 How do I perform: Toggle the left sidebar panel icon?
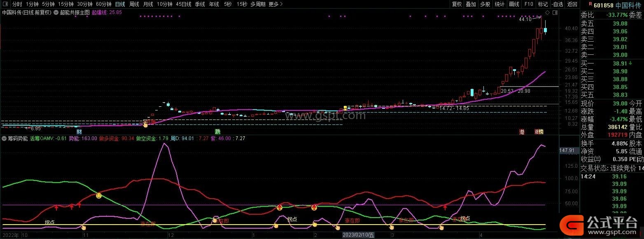[x=5, y=5]
